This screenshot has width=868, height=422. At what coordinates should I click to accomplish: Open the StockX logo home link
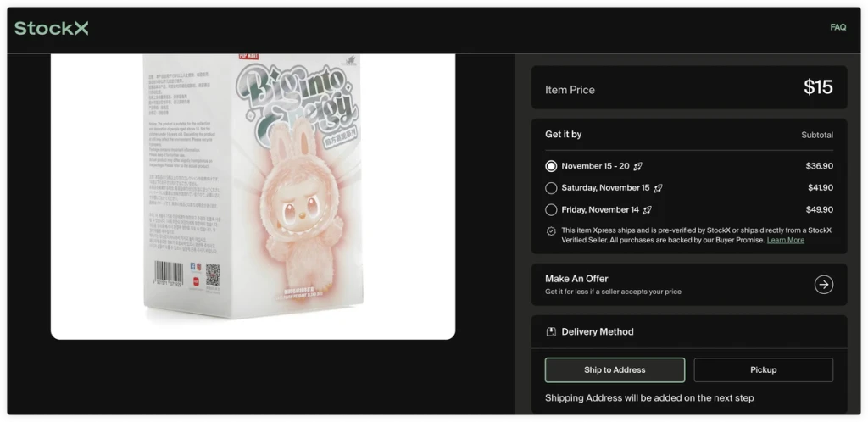tap(52, 28)
